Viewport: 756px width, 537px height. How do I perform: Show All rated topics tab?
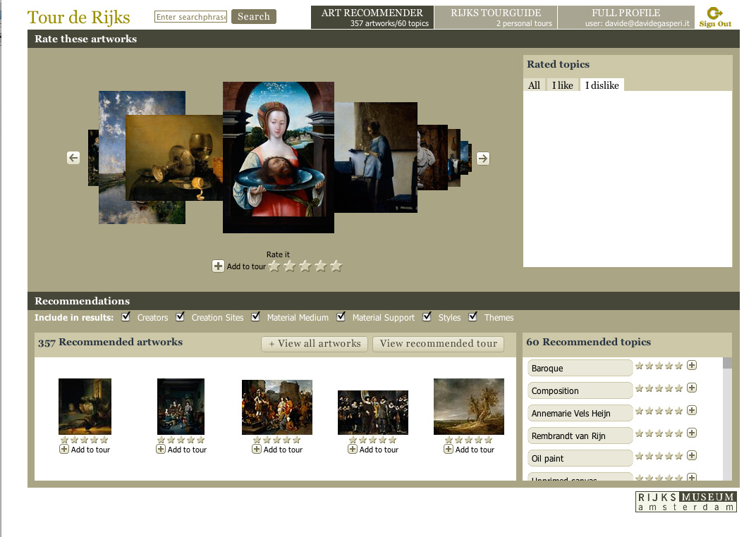[x=534, y=85]
